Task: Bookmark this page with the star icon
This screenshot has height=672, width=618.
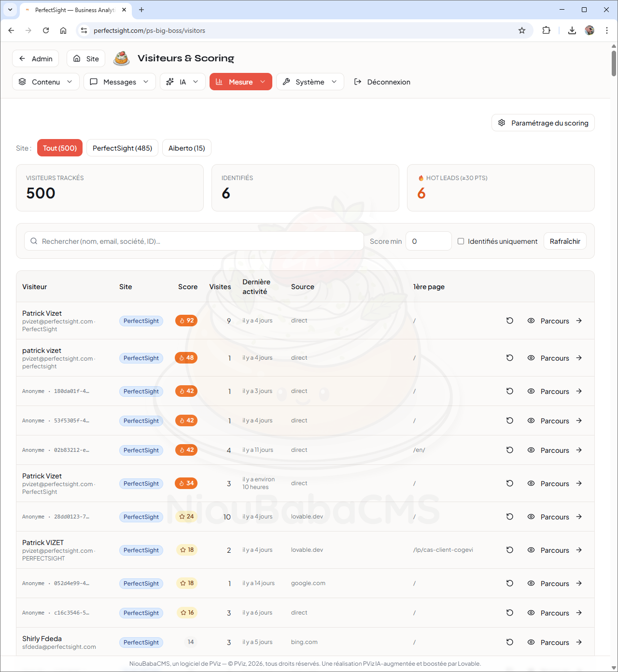Action: pos(522,30)
